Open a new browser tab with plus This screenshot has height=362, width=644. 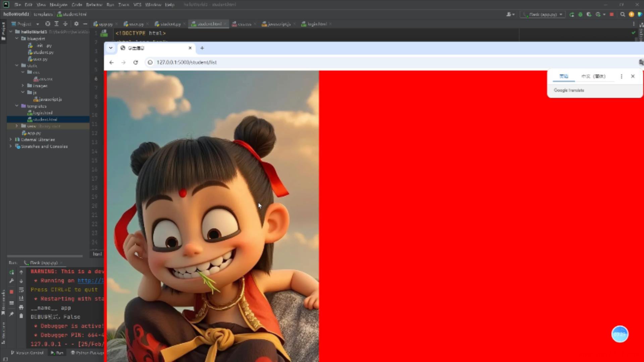[x=202, y=48]
